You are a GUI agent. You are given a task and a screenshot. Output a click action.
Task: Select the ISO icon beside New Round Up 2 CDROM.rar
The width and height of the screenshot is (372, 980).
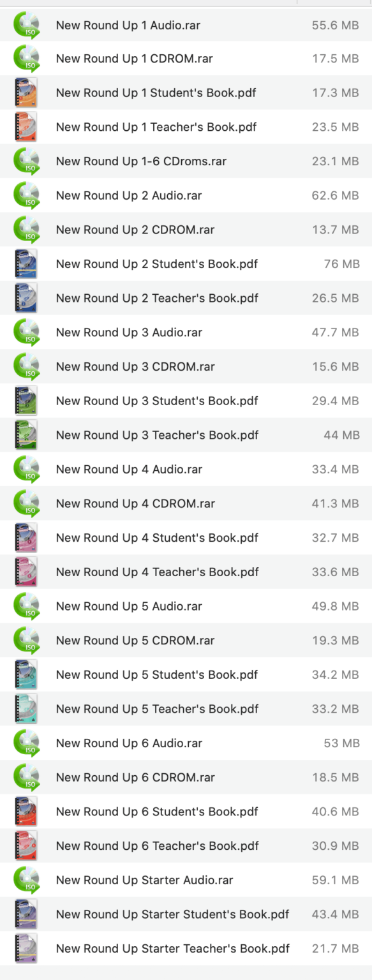pyautogui.click(x=24, y=230)
